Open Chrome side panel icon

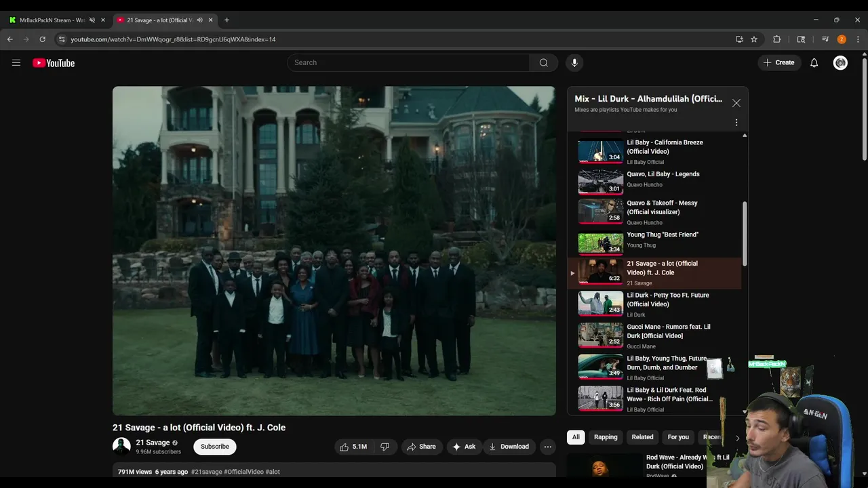801,39
